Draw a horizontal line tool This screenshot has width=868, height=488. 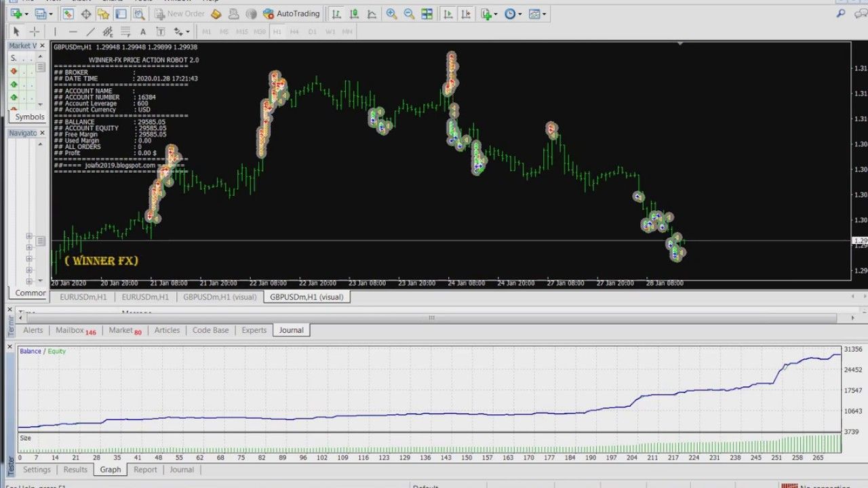point(73,32)
